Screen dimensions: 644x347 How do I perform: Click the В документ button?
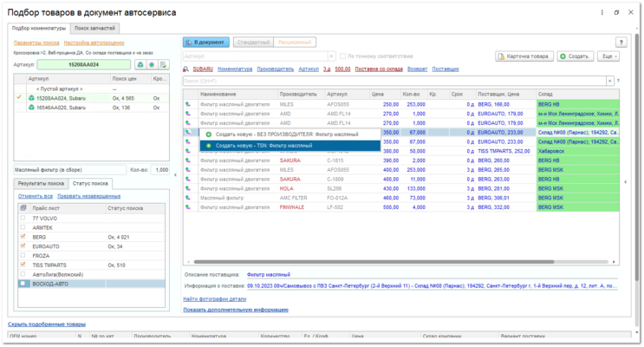206,42
